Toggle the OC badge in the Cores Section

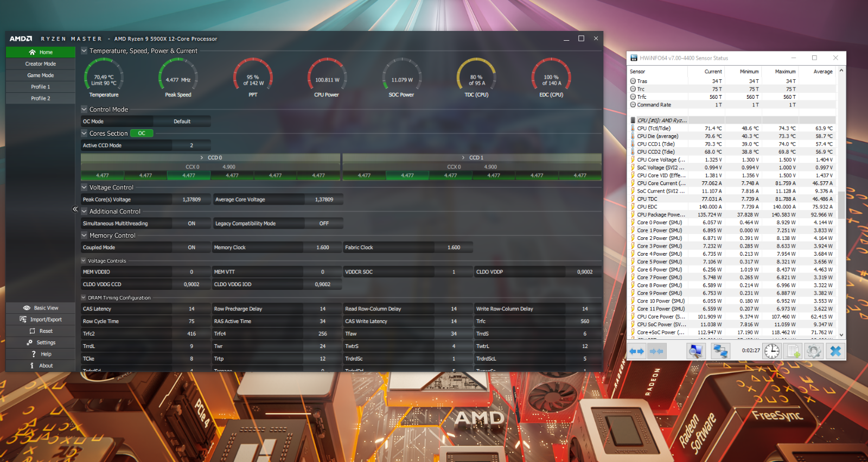pos(142,133)
